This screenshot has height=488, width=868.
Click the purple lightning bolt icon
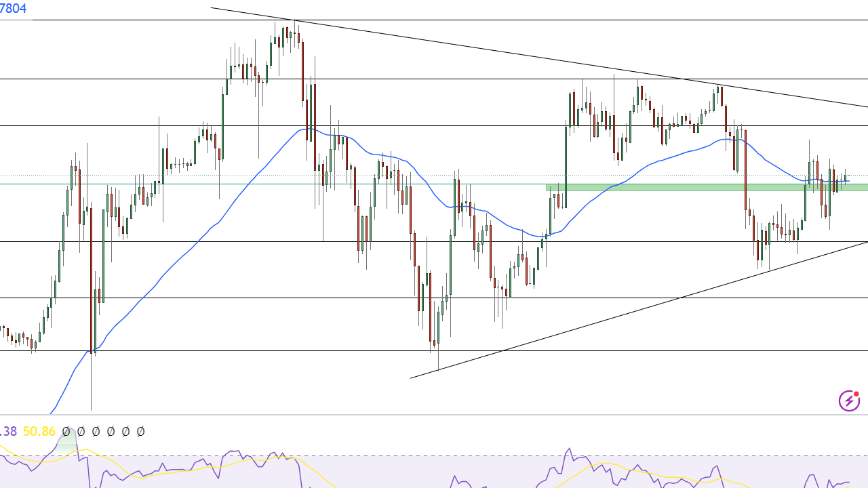click(x=849, y=401)
